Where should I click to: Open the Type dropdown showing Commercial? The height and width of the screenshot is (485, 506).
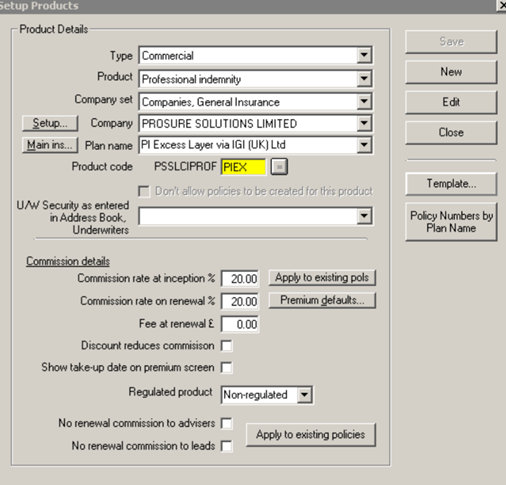point(364,55)
